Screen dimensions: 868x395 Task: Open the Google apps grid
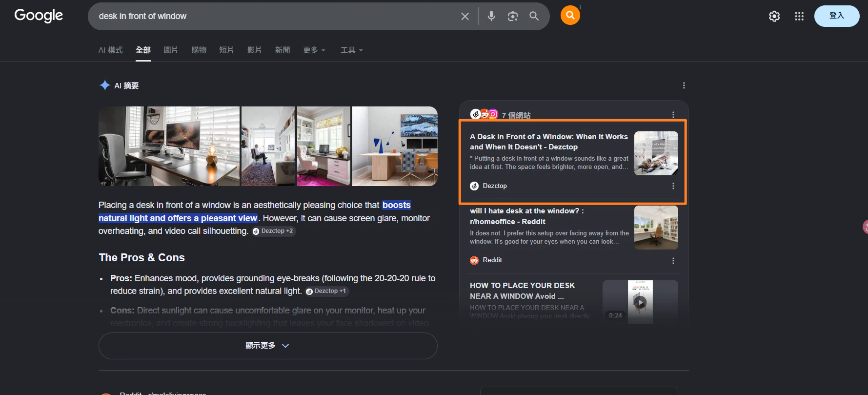click(799, 16)
